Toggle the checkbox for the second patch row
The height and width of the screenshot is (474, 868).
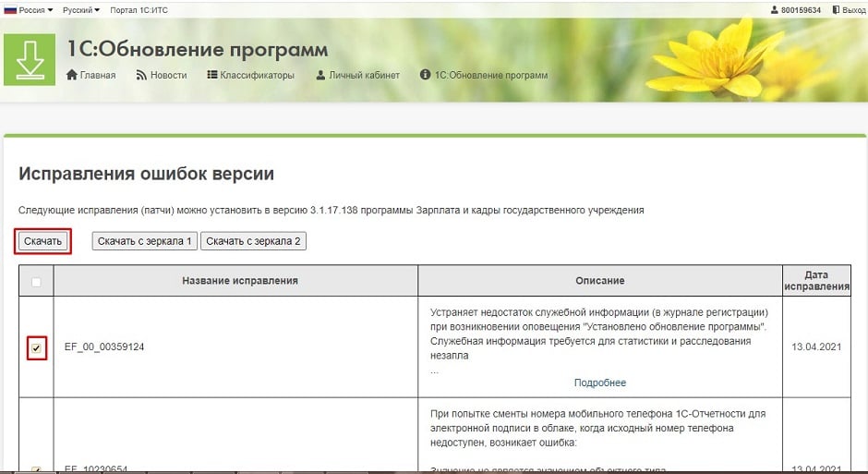[x=36, y=469]
